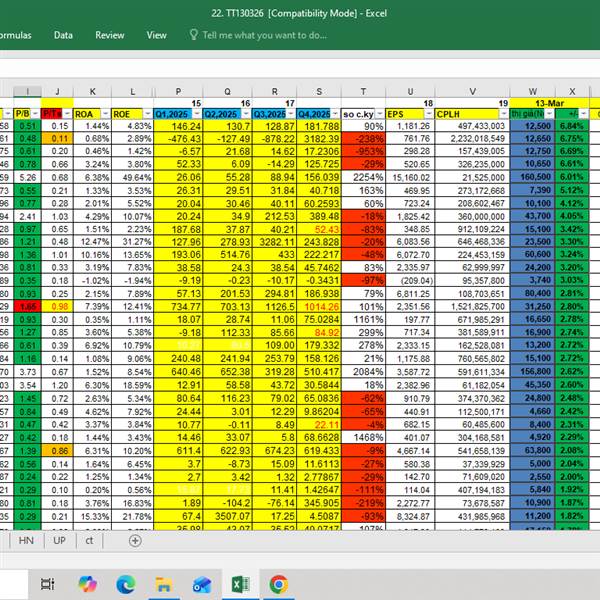
Task: Open File Explorer from the taskbar
Action: [163, 585]
